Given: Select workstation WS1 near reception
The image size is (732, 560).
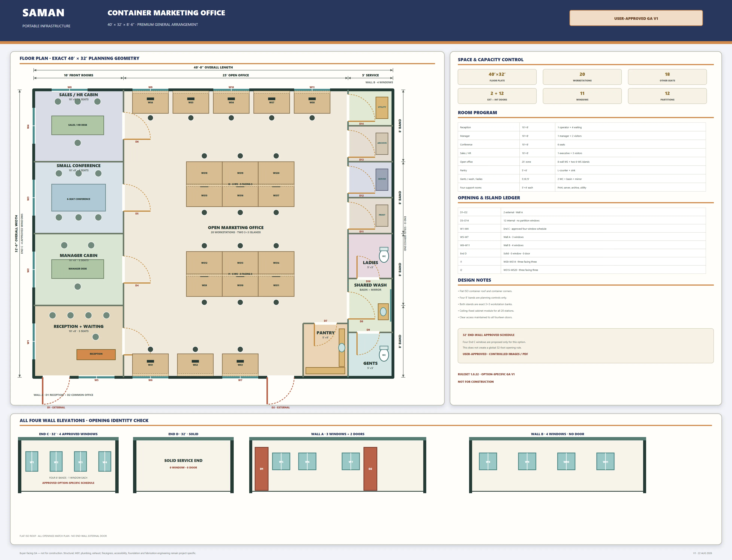Looking at the screenshot, I should pos(150,365).
